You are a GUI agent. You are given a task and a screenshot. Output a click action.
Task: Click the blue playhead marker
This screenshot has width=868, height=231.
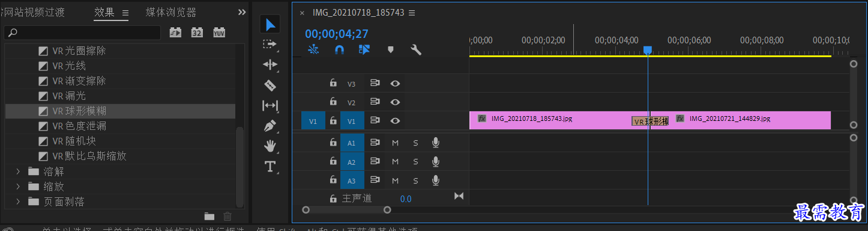click(648, 51)
